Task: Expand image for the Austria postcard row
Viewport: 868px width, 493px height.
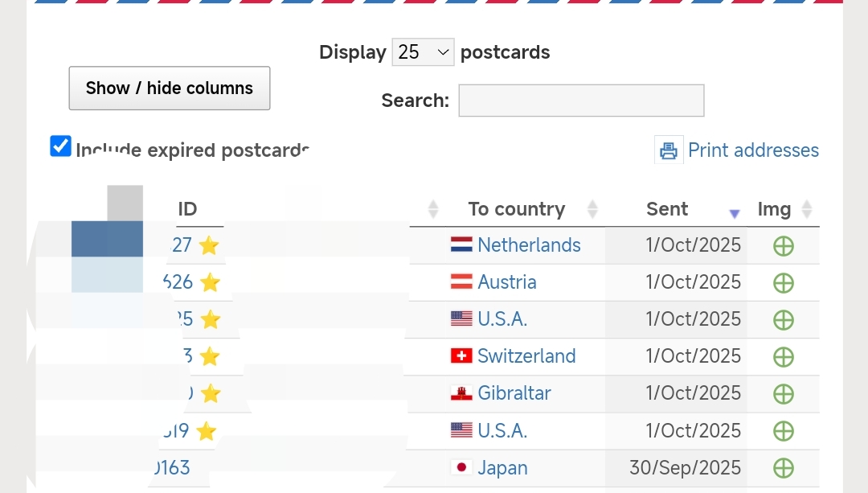Action: pos(783,283)
